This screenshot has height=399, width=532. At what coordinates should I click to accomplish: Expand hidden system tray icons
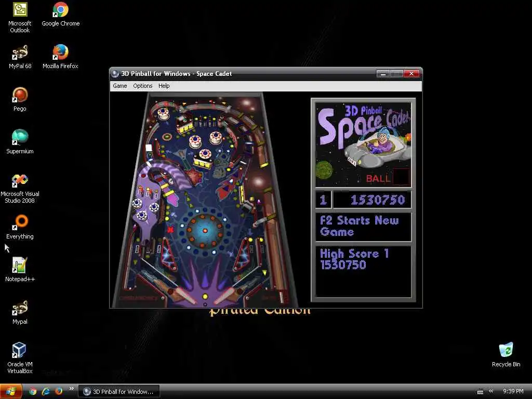click(x=491, y=391)
